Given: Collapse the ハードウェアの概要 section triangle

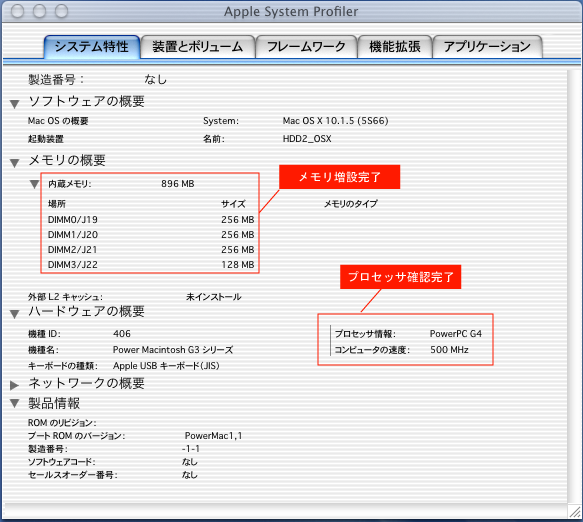Looking at the screenshot, I should point(15,314).
